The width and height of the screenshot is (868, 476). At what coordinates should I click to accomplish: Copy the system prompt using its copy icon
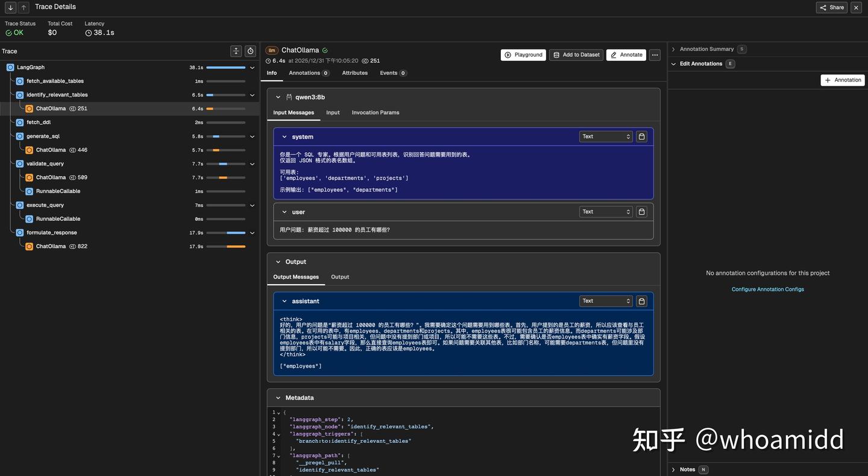click(641, 136)
